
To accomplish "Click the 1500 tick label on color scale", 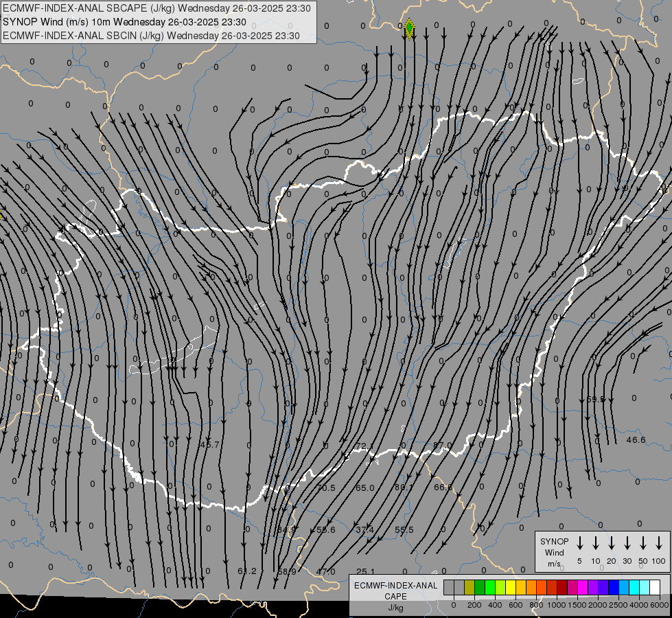I will (x=577, y=605).
